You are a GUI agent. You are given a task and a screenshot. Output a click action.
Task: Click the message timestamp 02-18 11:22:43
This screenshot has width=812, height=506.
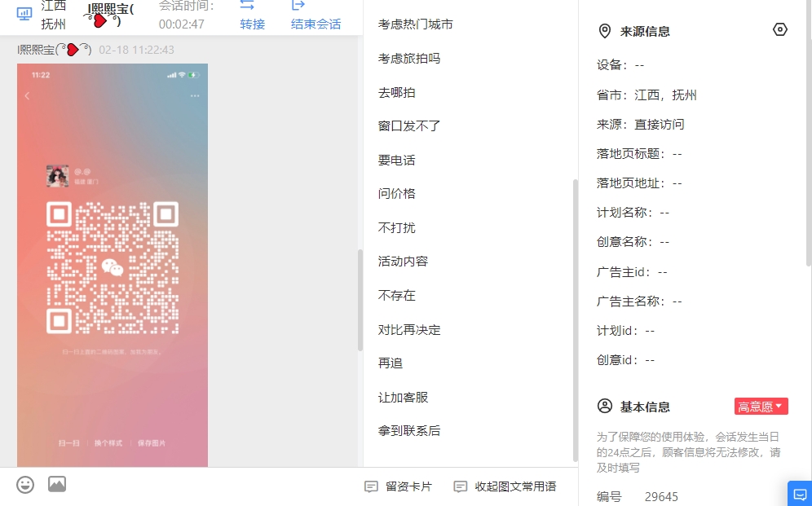point(136,50)
